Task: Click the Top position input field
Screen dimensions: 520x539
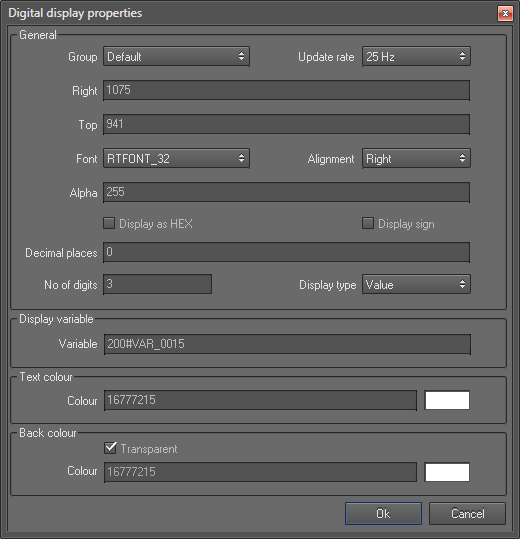Action: [x=286, y=124]
